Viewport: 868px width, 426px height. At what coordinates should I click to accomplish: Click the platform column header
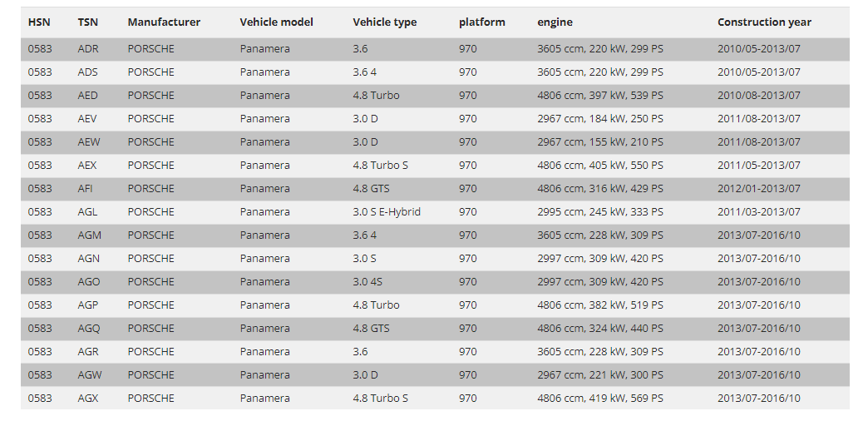481,22
